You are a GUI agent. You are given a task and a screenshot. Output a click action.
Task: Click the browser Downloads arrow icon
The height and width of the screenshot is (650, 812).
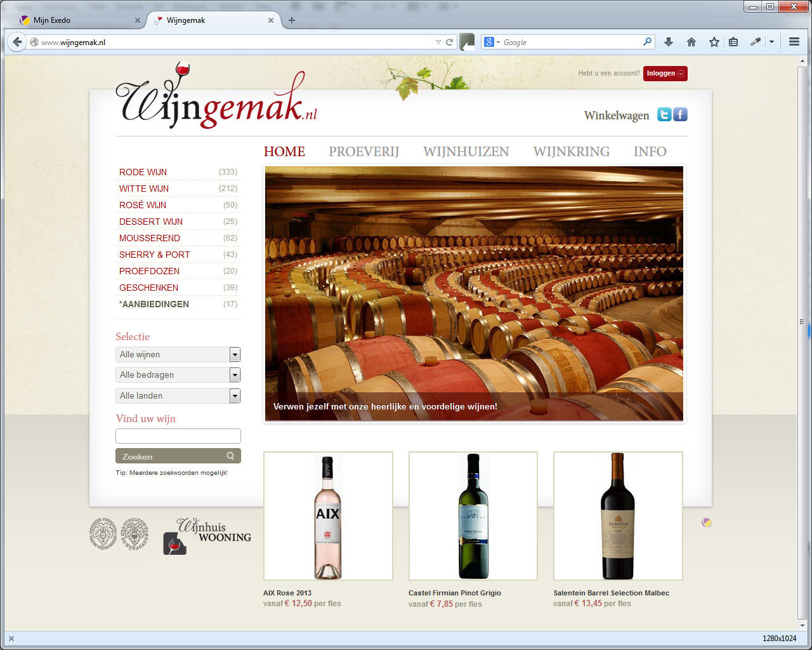(668, 42)
